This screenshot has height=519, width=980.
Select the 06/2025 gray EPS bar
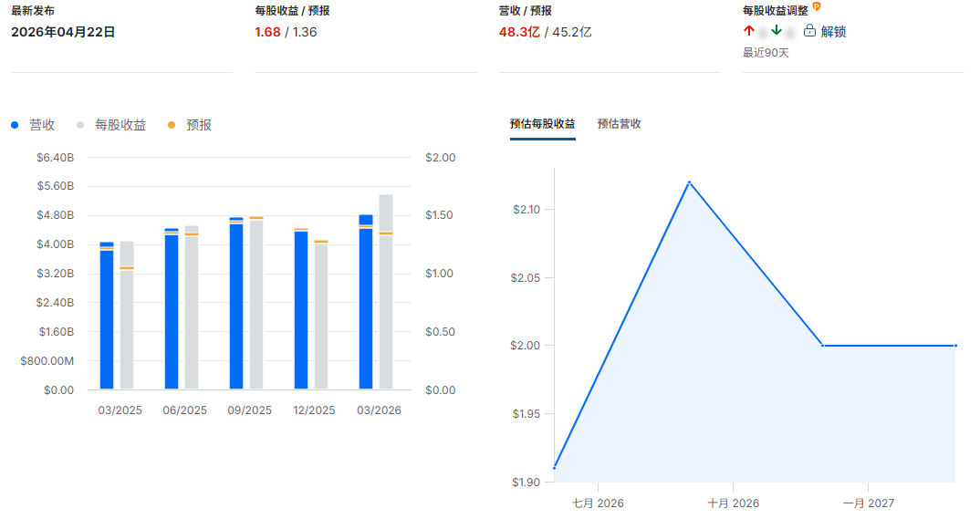(192, 307)
